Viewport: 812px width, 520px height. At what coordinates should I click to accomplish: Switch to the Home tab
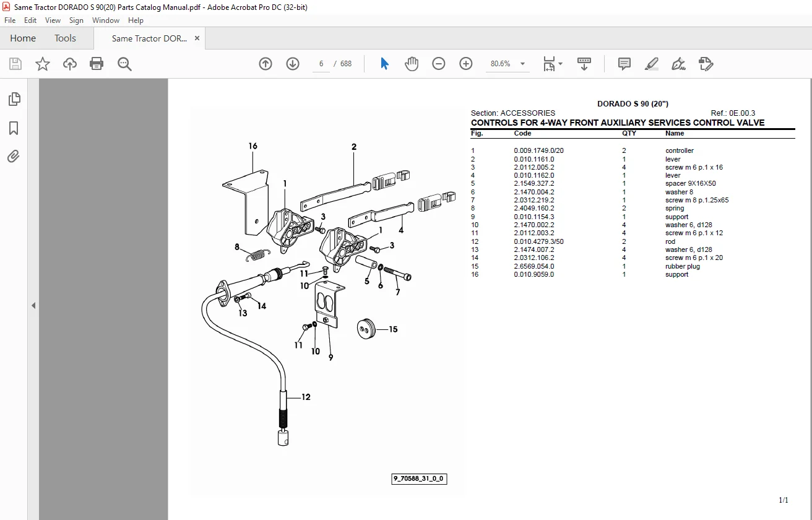pyautogui.click(x=23, y=38)
